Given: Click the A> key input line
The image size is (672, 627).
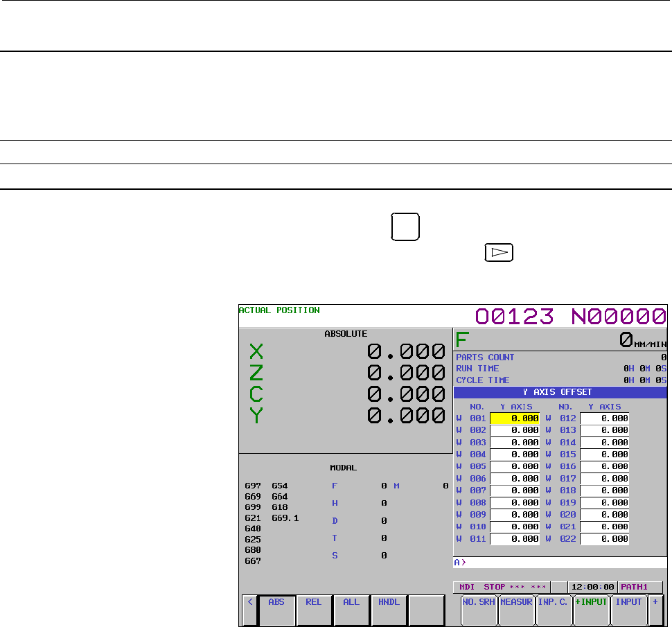Looking at the screenshot, I should tap(560, 563).
